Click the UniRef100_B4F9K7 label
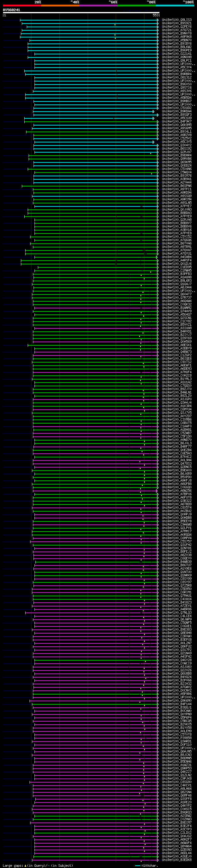197x868 pixels. [177, 121]
